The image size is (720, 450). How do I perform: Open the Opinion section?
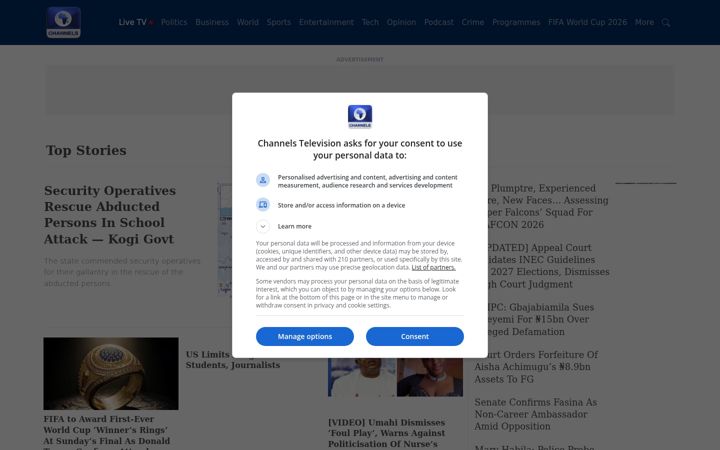(401, 22)
